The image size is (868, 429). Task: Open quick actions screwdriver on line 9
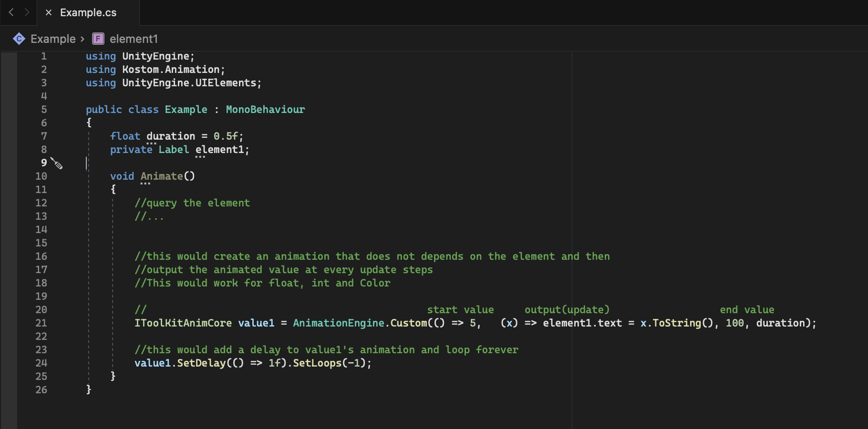click(57, 163)
